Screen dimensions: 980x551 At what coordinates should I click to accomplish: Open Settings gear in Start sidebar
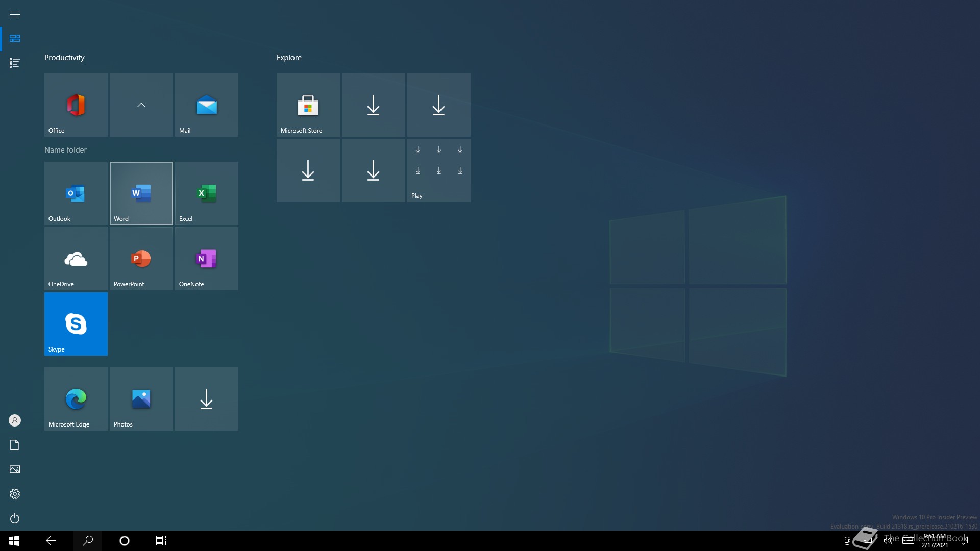click(15, 494)
